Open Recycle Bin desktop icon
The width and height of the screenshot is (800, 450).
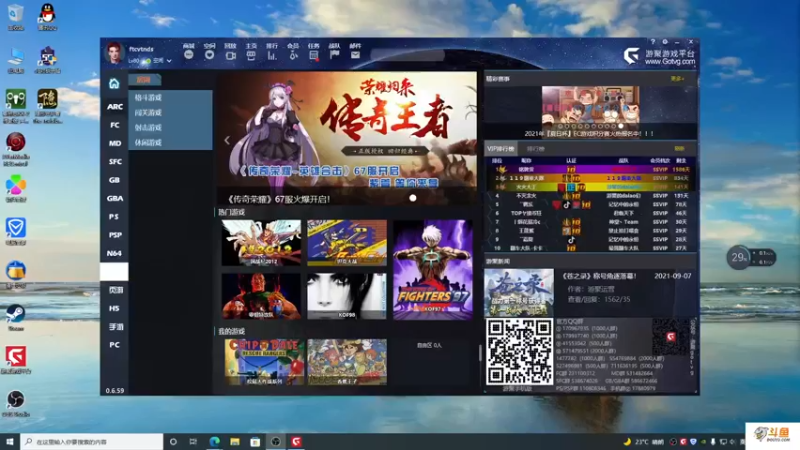click(16, 16)
